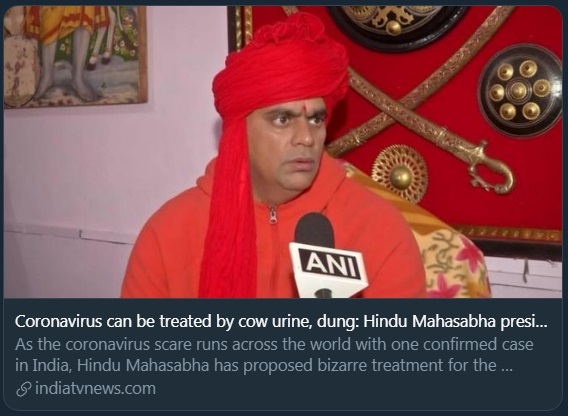Click the headline about coronavirus treated by cow urine
This screenshot has width=568, height=416.
click(x=281, y=322)
